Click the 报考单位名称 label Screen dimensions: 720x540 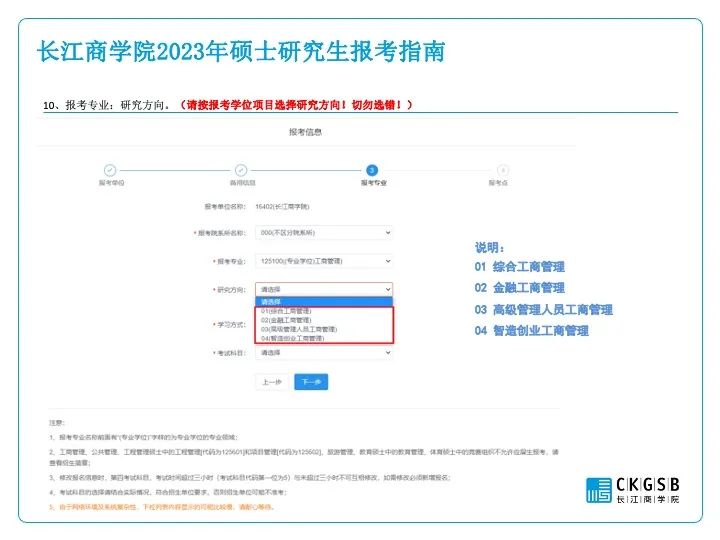tap(225, 207)
